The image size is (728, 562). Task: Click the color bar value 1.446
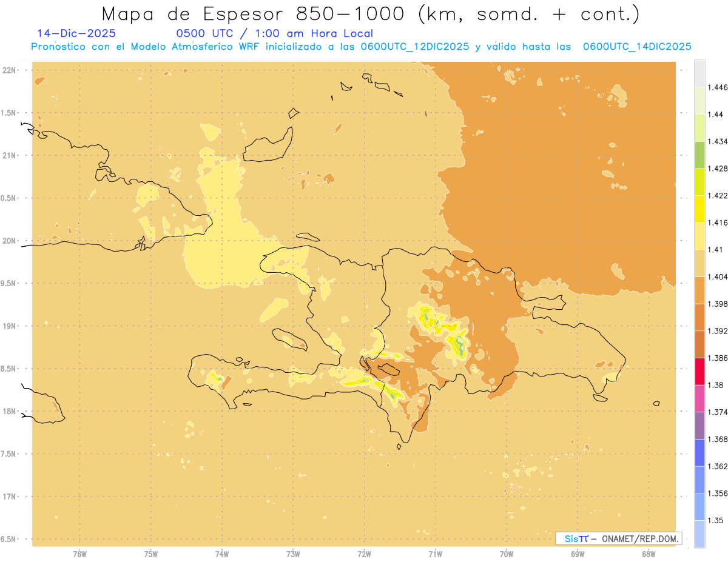[718, 87]
